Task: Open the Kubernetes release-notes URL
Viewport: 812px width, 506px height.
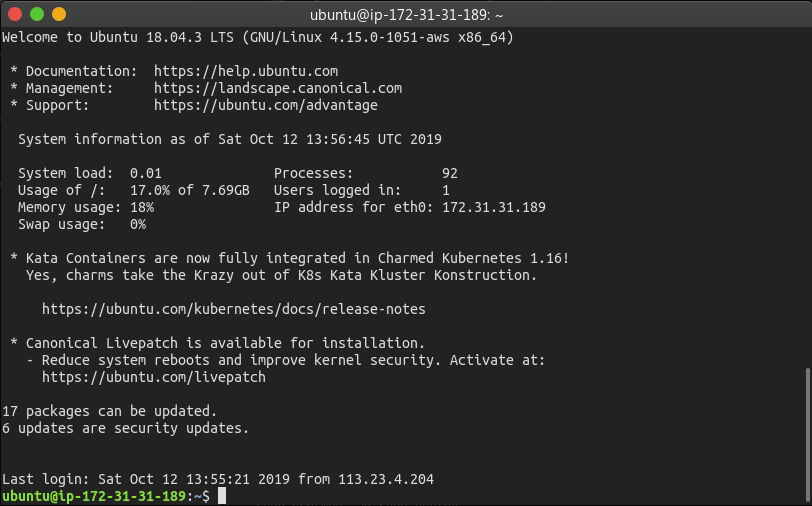Action: tap(234, 309)
